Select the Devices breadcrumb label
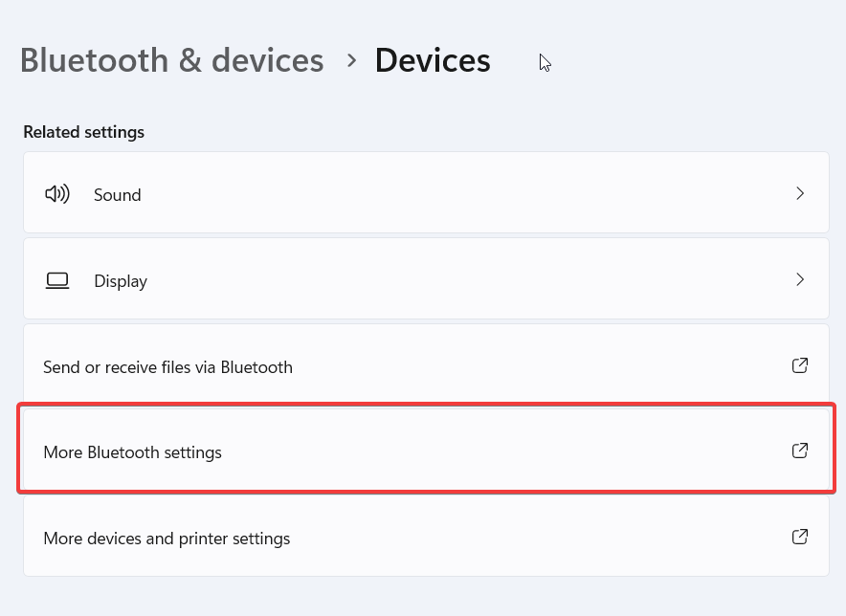The width and height of the screenshot is (846, 616). pyautogui.click(x=432, y=59)
